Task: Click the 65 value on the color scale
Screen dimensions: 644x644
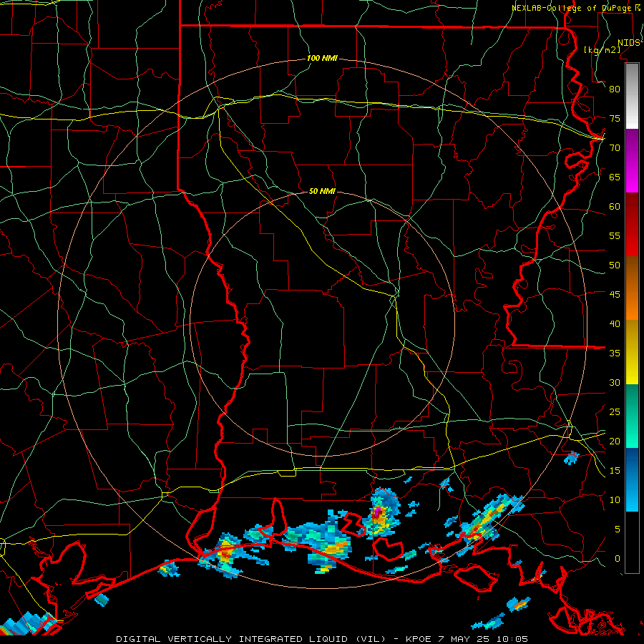Action: pyautogui.click(x=615, y=177)
